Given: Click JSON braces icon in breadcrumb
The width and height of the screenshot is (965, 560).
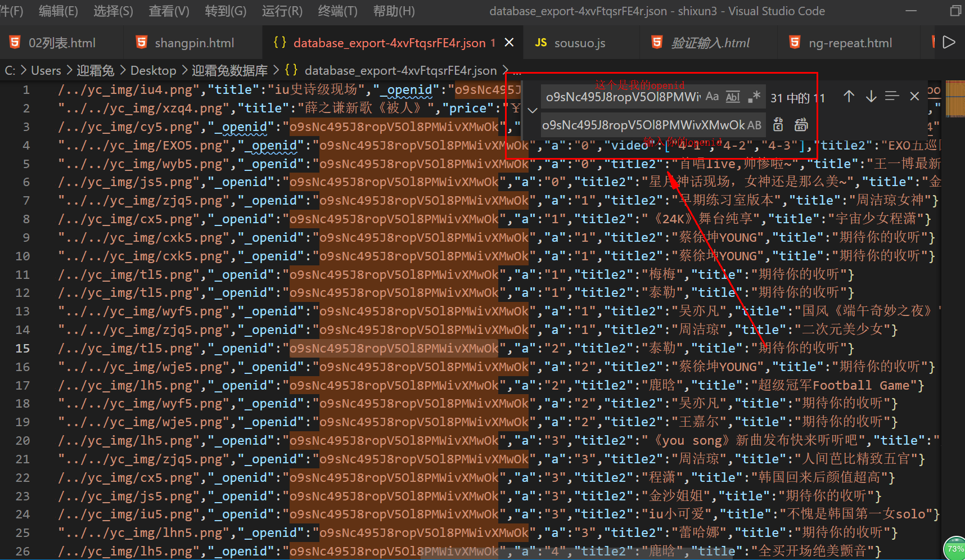Looking at the screenshot, I should pyautogui.click(x=291, y=70).
